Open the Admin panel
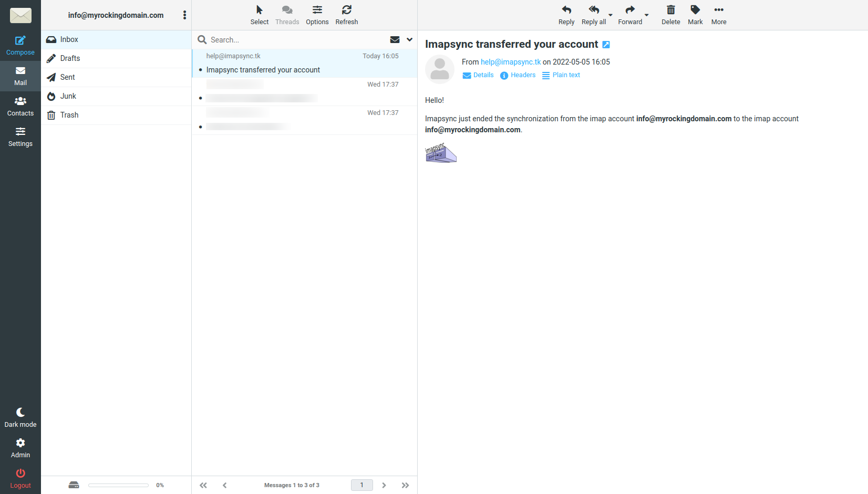The width and height of the screenshot is (868, 494). pos(20,448)
